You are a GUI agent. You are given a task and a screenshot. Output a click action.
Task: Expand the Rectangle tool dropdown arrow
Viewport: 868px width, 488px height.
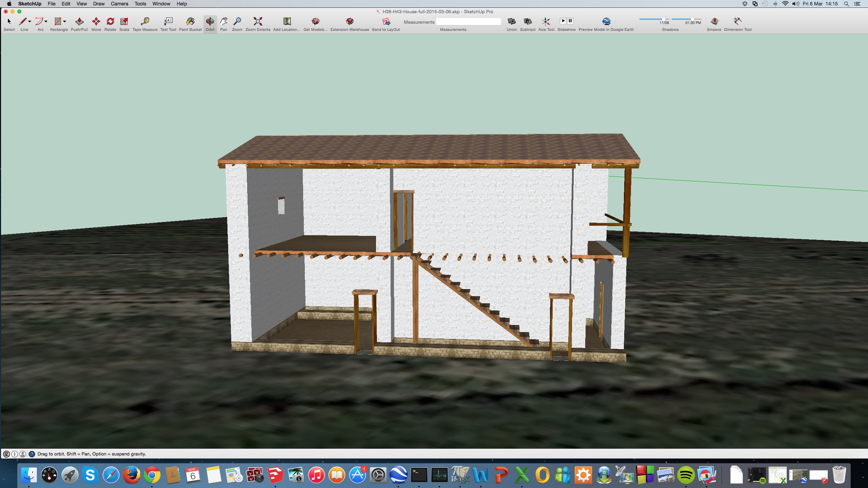pos(64,21)
